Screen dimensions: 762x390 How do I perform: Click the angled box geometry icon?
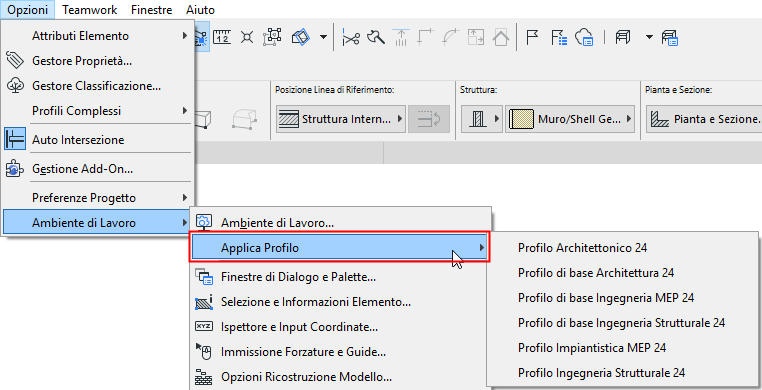pyautogui.click(x=203, y=119)
